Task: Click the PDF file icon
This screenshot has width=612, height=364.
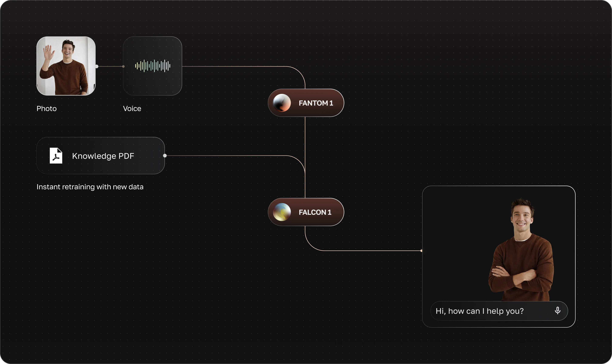Action: pos(56,155)
